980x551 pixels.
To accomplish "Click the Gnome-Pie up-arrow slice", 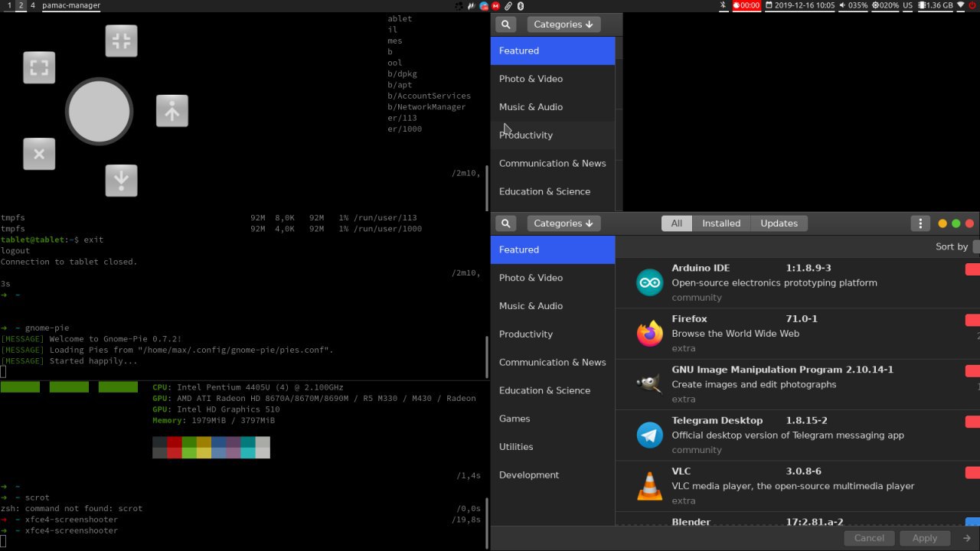I will 172,111.
